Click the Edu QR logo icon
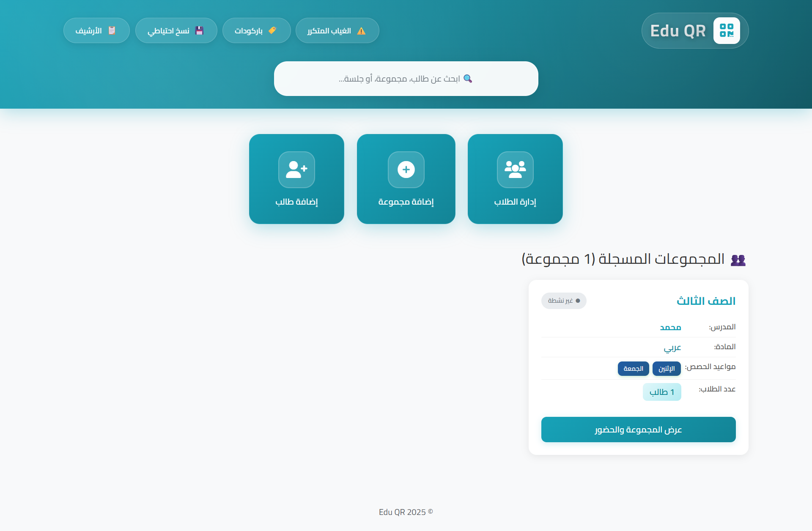 [x=727, y=30]
